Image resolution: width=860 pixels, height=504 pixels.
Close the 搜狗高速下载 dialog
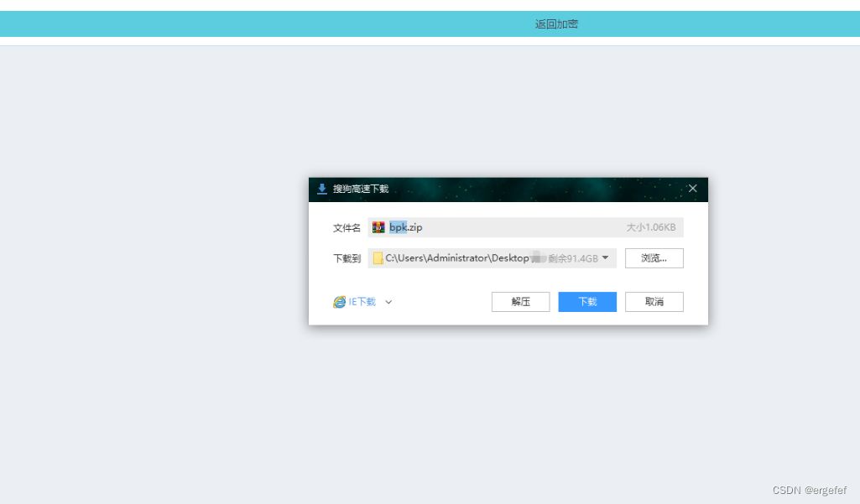click(692, 189)
